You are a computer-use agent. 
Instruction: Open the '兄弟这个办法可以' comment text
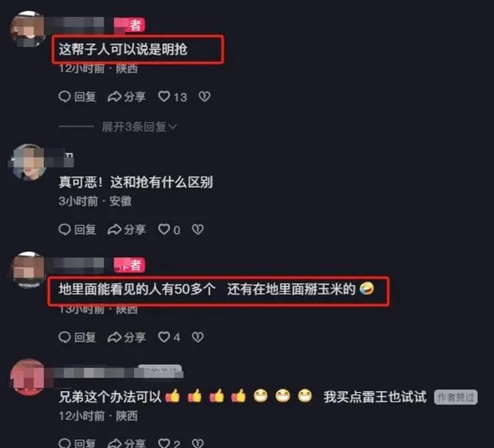[243, 397]
